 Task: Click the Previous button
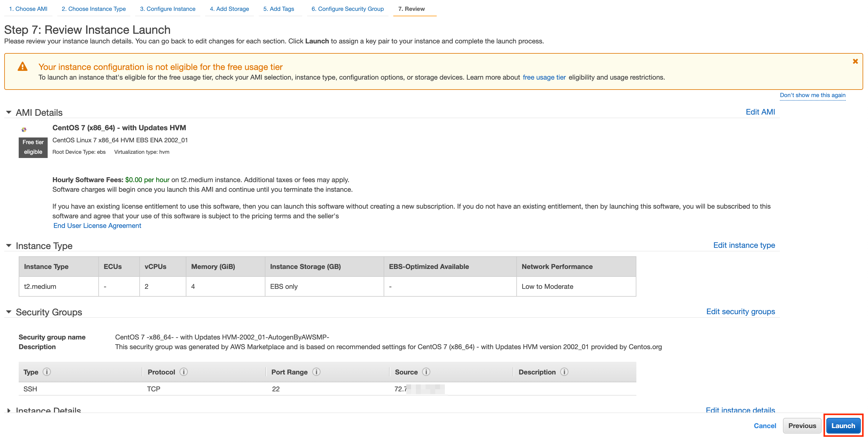pyautogui.click(x=802, y=425)
